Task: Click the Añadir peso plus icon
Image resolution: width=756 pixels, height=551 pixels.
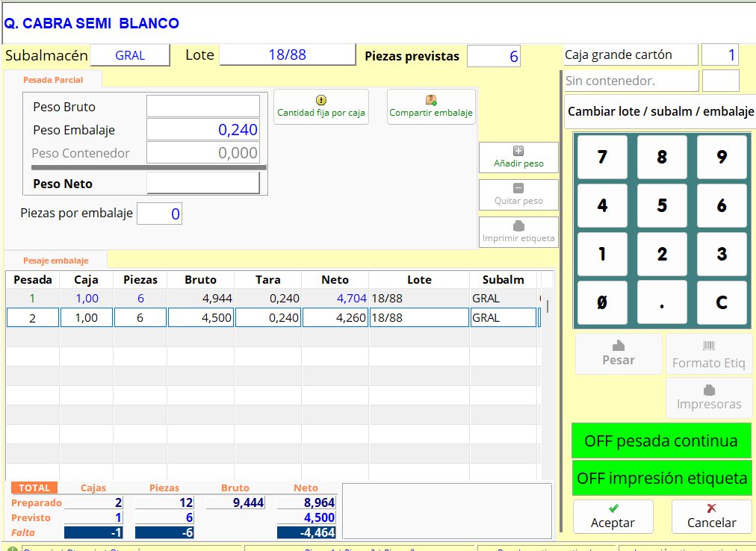Action: [518, 151]
